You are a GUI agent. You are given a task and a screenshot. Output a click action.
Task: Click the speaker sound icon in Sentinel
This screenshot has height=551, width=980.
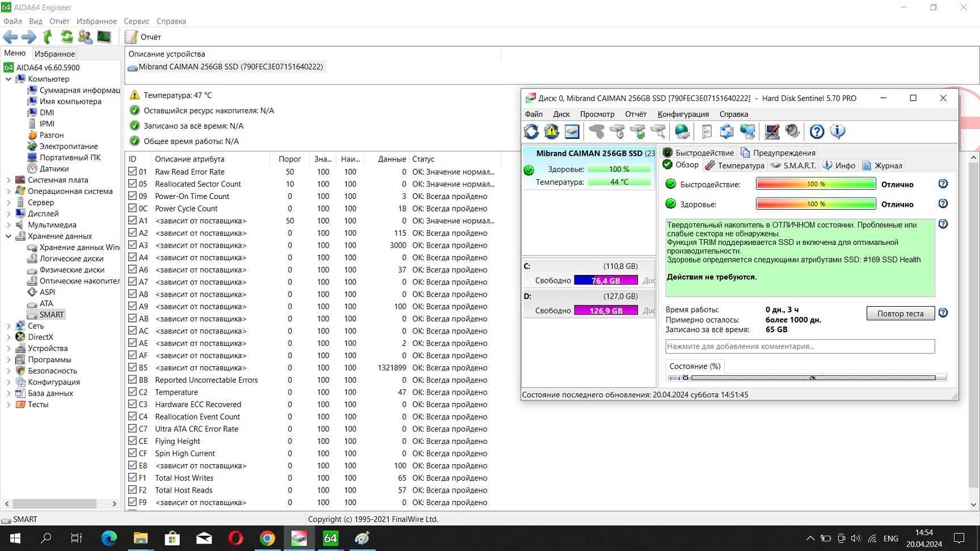792,132
